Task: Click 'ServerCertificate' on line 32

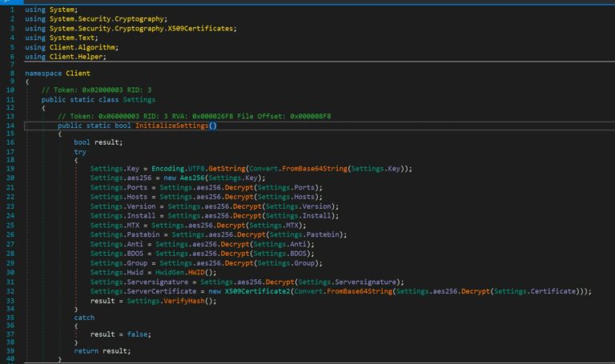Action: (x=162, y=291)
